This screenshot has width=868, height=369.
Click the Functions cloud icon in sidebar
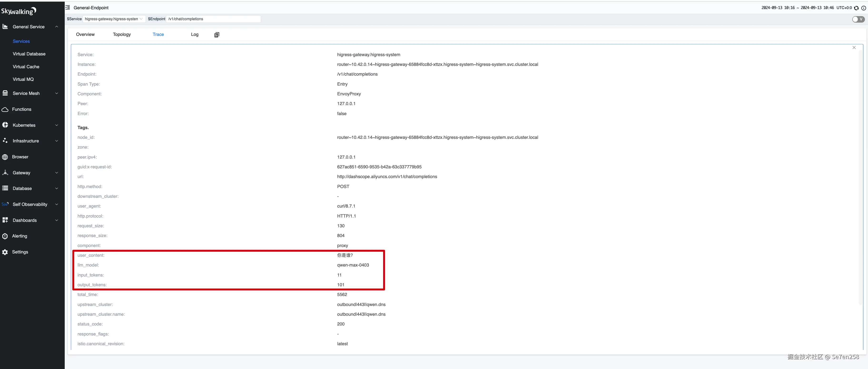pyautogui.click(x=5, y=109)
